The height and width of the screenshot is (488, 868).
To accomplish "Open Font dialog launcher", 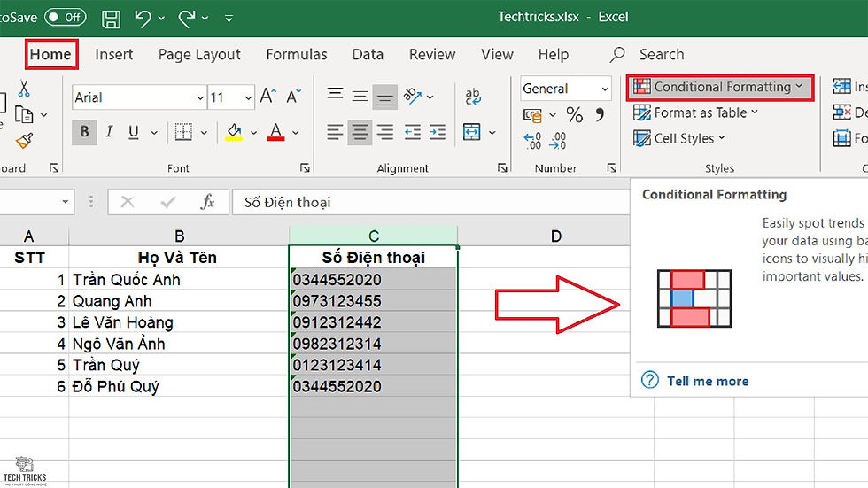I will pos(305,167).
